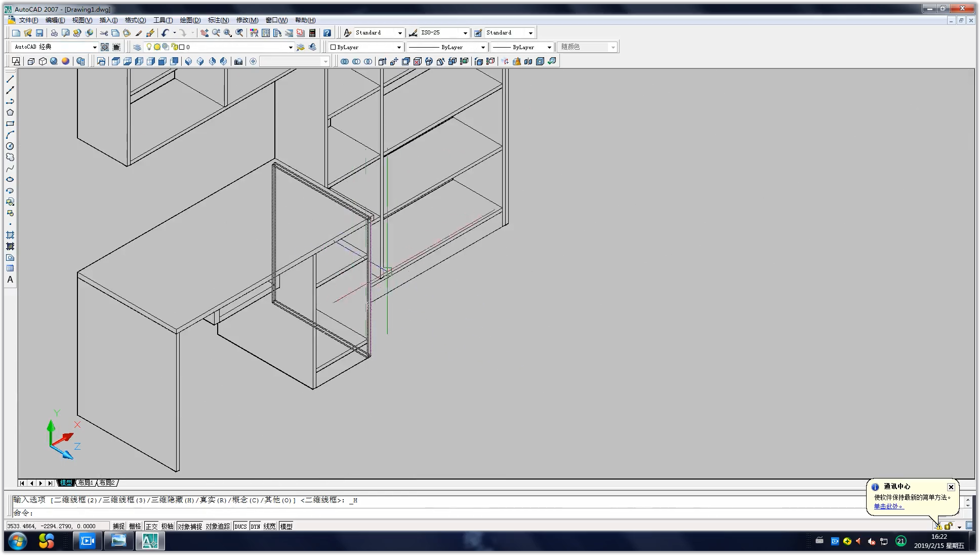Screen dimensions: 980x555
Task: Toggle 捕捉 snap mode in status bar
Action: point(118,526)
